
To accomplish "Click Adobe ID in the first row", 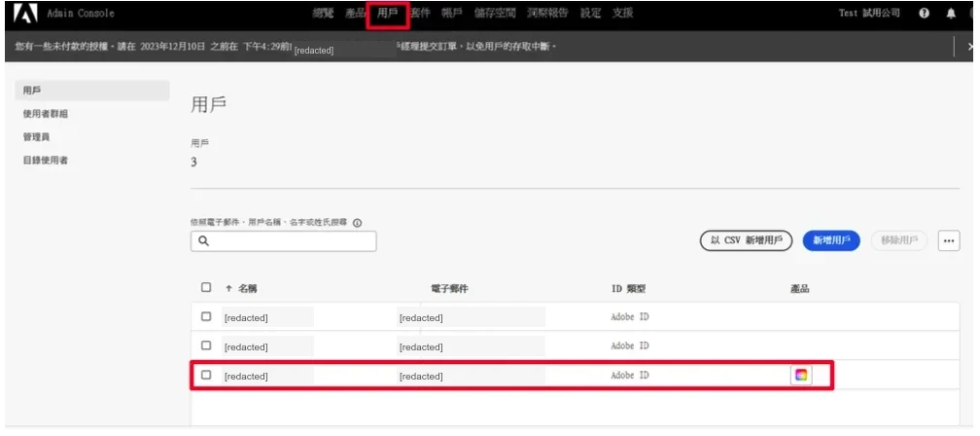I will click(630, 317).
